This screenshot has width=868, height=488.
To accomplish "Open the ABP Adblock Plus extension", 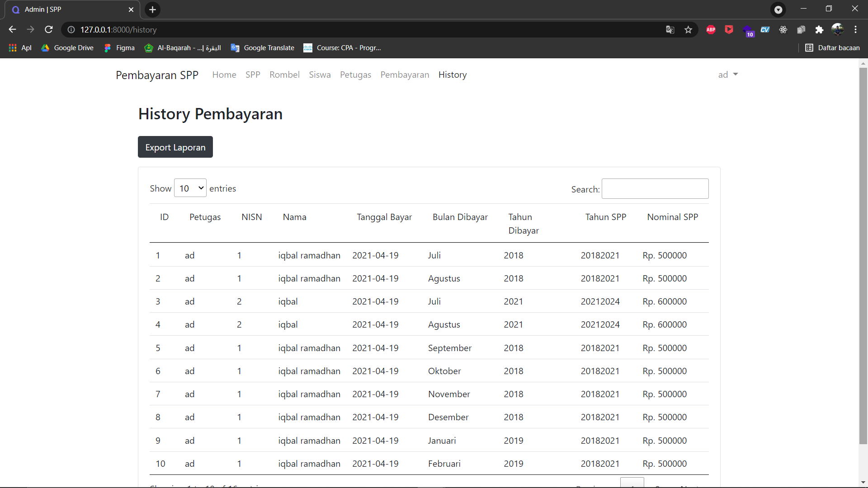I will click(711, 29).
